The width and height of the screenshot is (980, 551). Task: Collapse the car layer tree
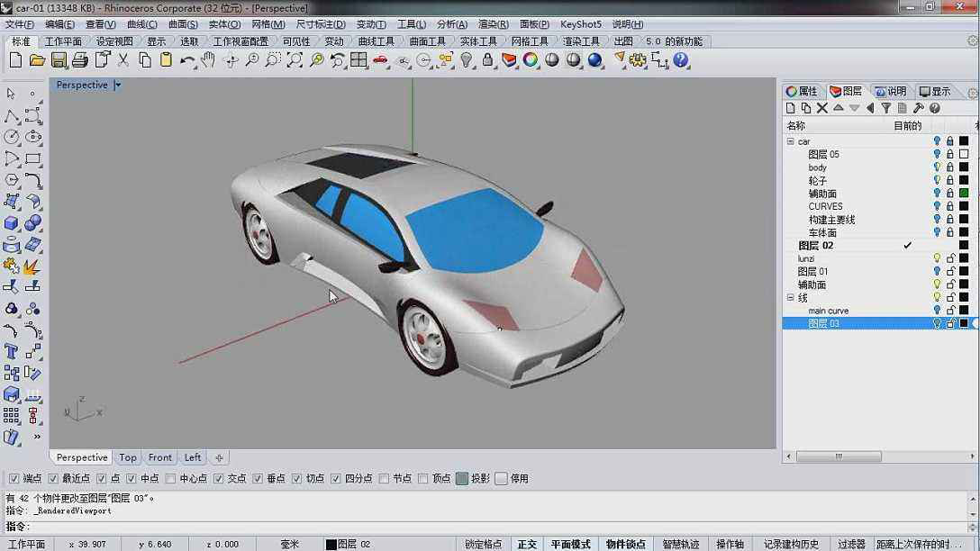tap(790, 141)
